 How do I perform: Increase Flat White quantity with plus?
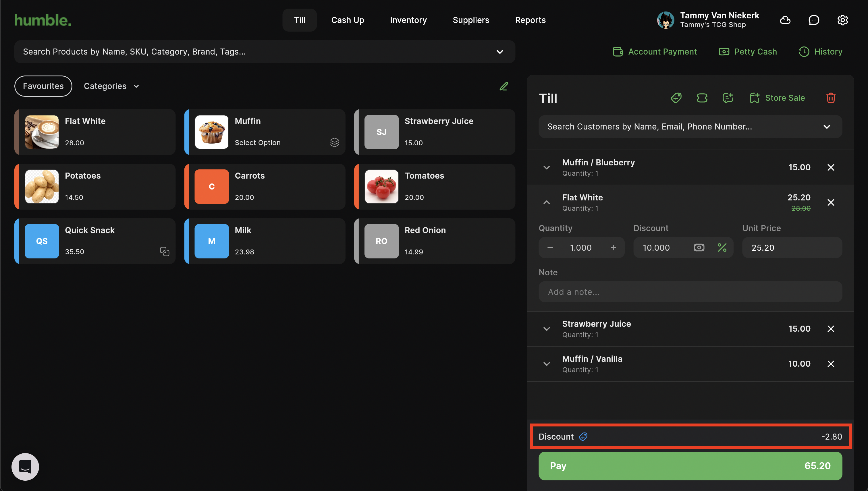(613, 248)
